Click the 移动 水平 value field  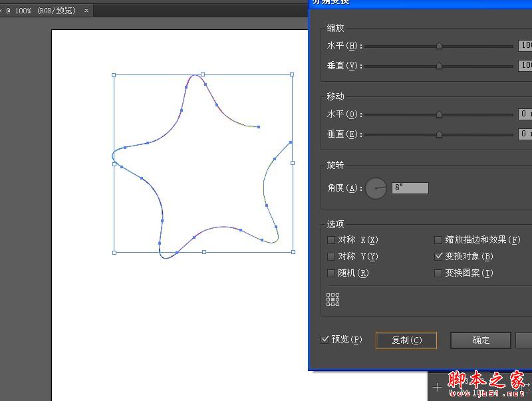coord(525,114)
